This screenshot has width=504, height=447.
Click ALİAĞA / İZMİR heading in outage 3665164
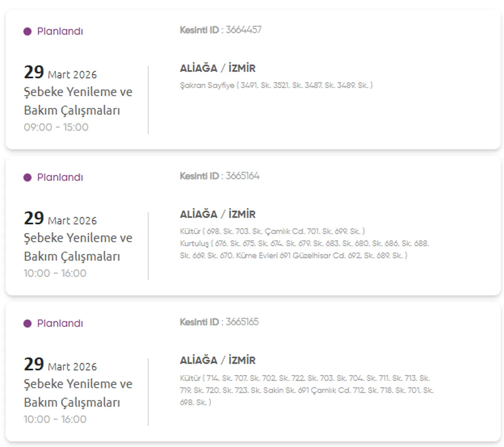click(217, 214)
